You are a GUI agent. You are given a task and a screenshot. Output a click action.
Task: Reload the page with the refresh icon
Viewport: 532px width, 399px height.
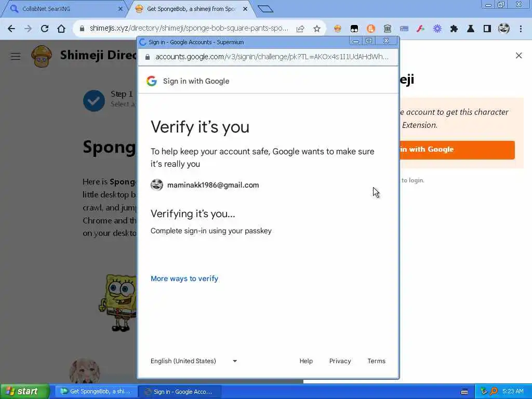(x=45, y=29)
